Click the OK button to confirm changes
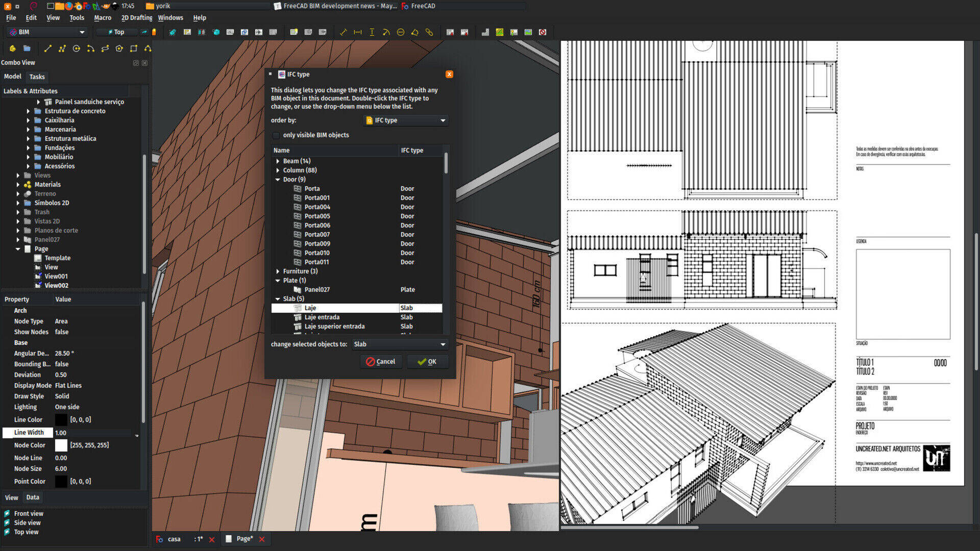Image resolution: width=980 pixels, height=551 pixels. 428,361
